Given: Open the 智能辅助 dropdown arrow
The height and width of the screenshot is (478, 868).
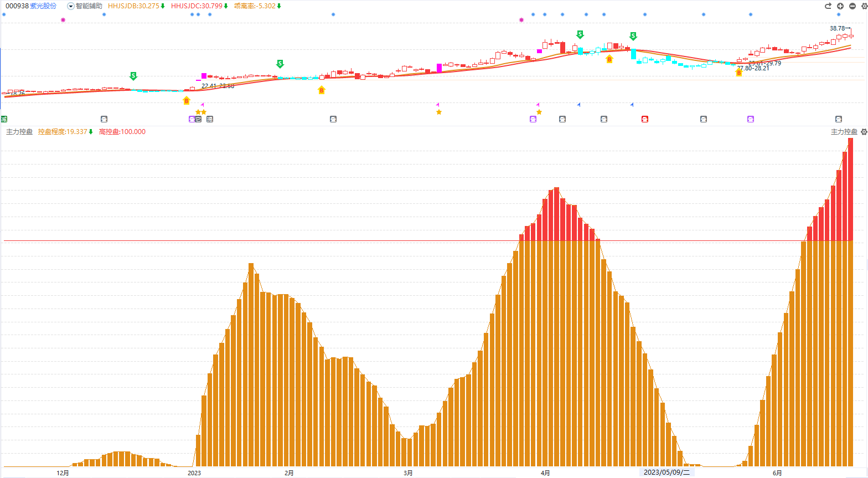Looking at the screenshot, I should [x=71, y=6].
